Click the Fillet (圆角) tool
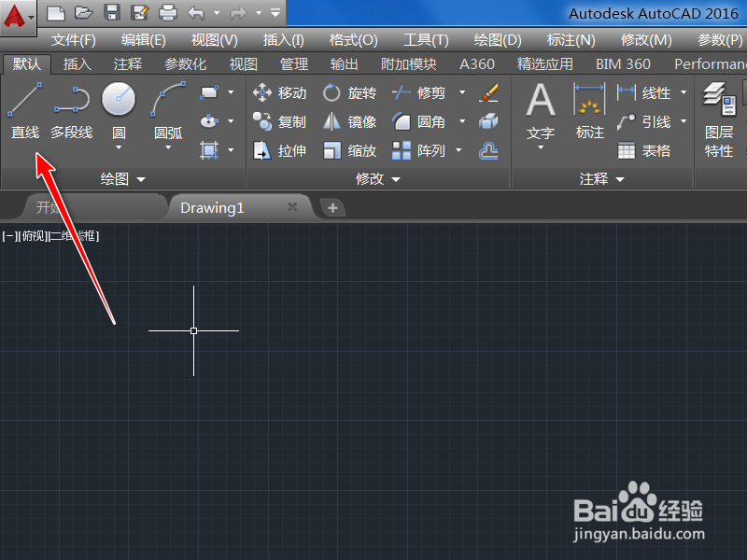The image size is (747, 560). (418, 122)
